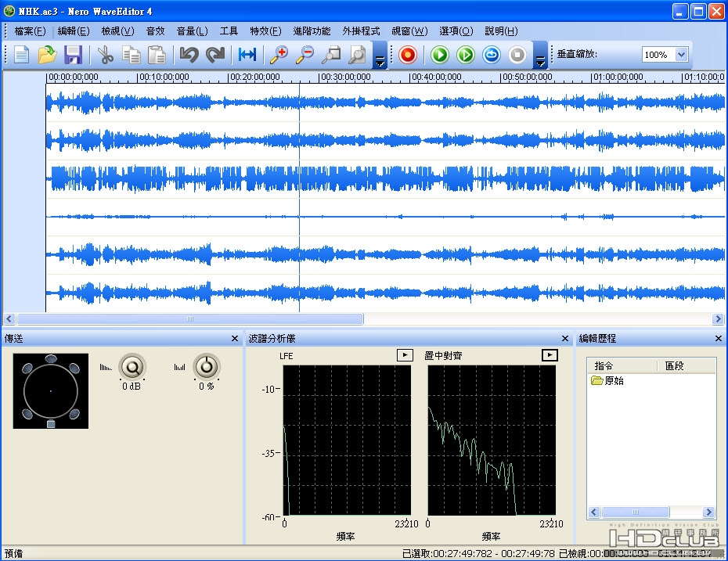Close the 傳送 panel

[235, 339]
